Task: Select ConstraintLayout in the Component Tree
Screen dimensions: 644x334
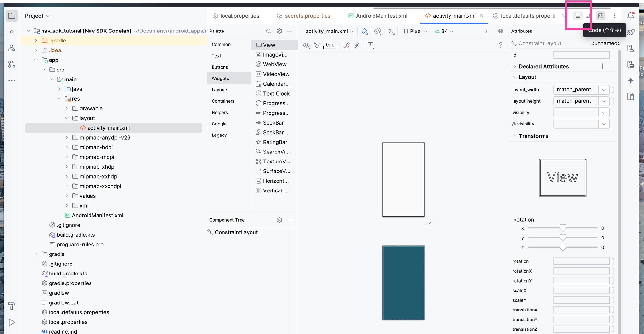Action: [237, 232]
